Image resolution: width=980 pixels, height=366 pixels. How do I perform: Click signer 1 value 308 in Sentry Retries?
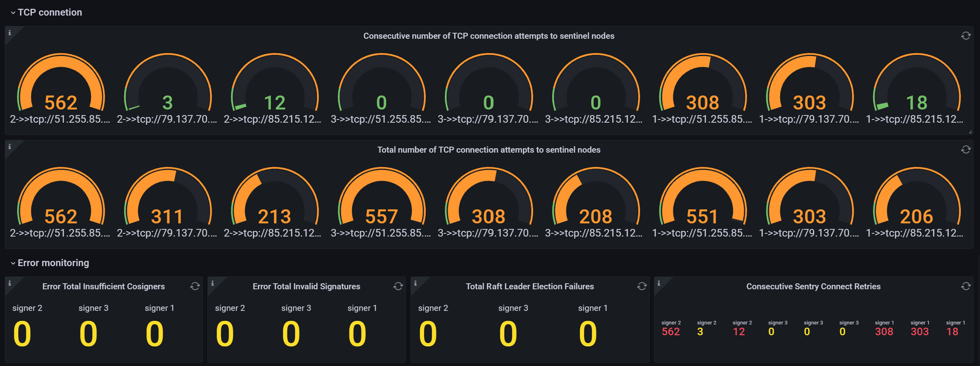[x=884, y=332]
